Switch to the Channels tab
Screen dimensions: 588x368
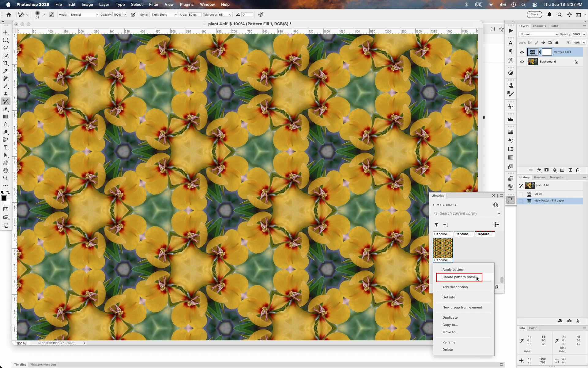tap(539, 26)
